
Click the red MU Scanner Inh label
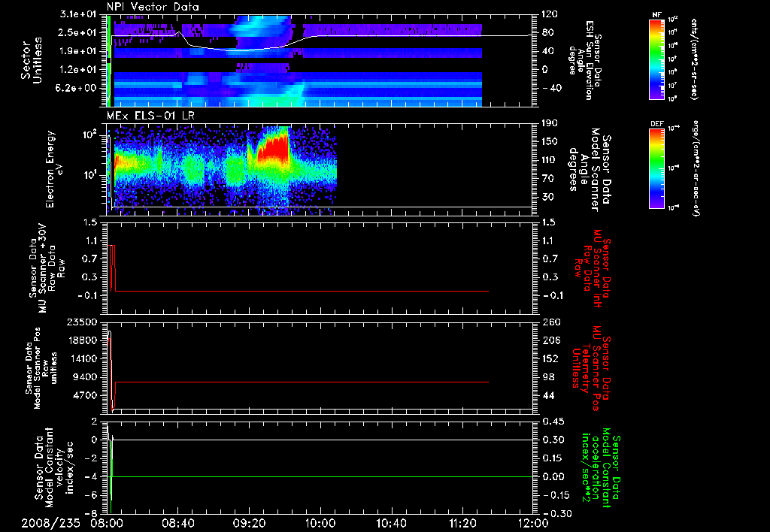click(593, 268)
